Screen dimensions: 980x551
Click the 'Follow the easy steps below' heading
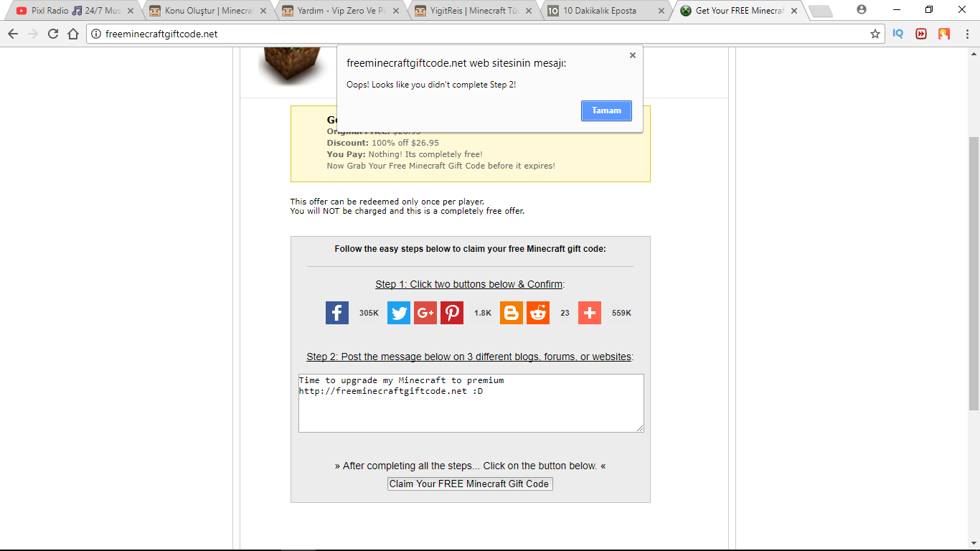point(470,249)
